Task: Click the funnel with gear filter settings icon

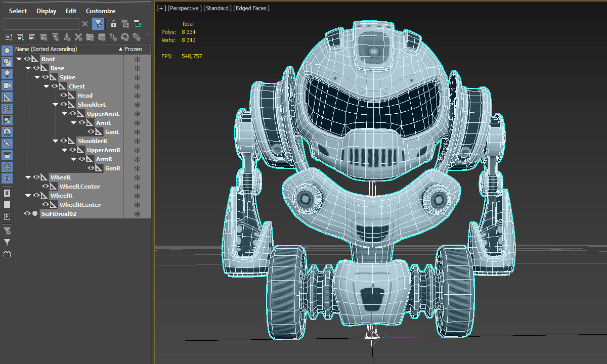Action: [x=7, y=231]
